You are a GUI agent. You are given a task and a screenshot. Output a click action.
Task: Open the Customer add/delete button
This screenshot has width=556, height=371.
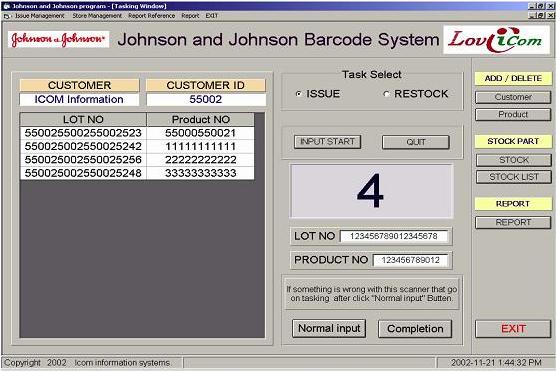[x=513, y=97]
